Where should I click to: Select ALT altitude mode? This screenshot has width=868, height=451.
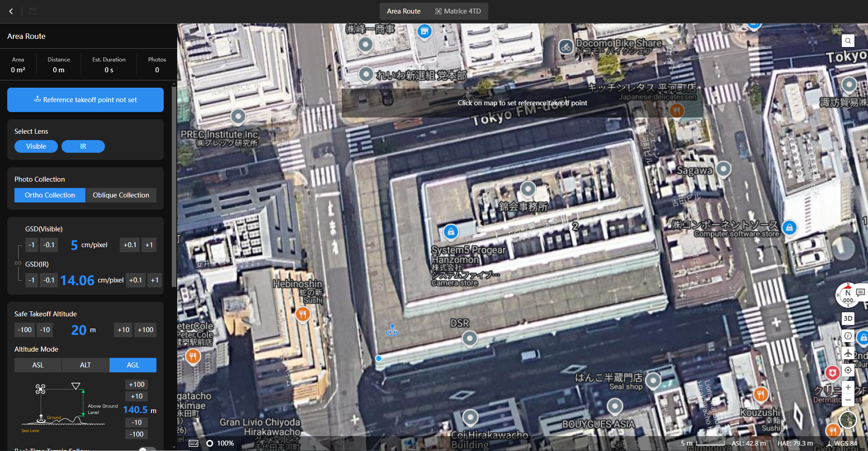tap(85, 365)
